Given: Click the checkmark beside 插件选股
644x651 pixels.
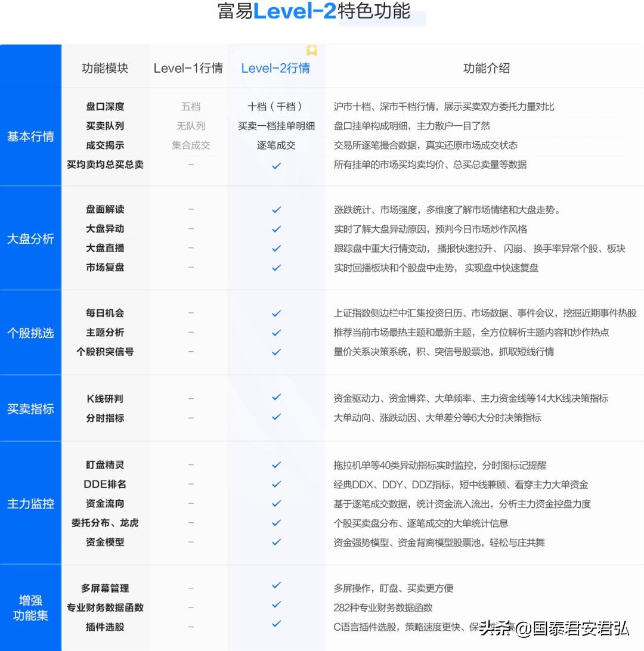Looking at the screenshot, I should coord(275,624).
